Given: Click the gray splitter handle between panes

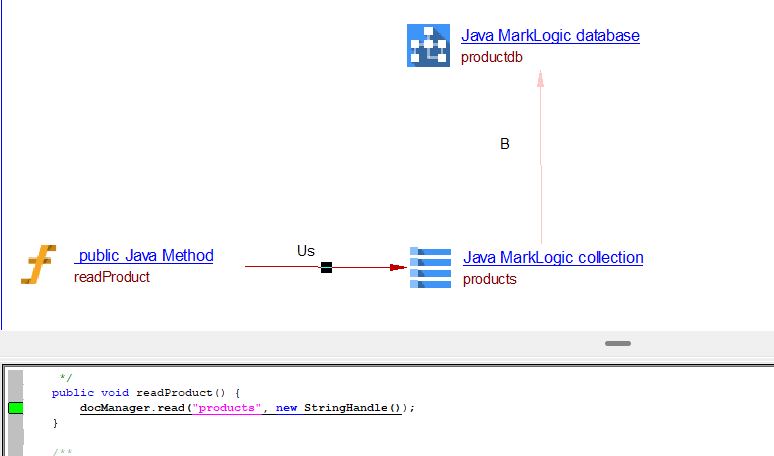Looking at the screenshot, I should coord(618,343).
